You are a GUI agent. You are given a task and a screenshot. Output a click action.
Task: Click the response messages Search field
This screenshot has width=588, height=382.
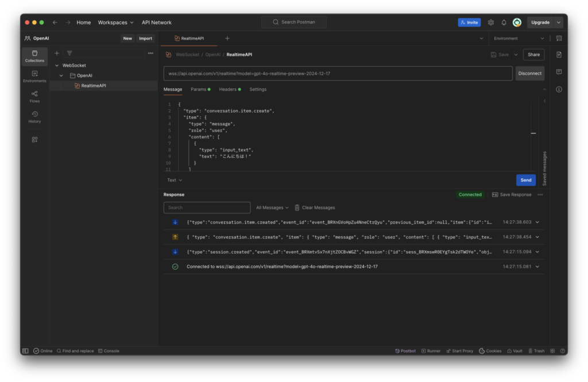tap(207, 208)
